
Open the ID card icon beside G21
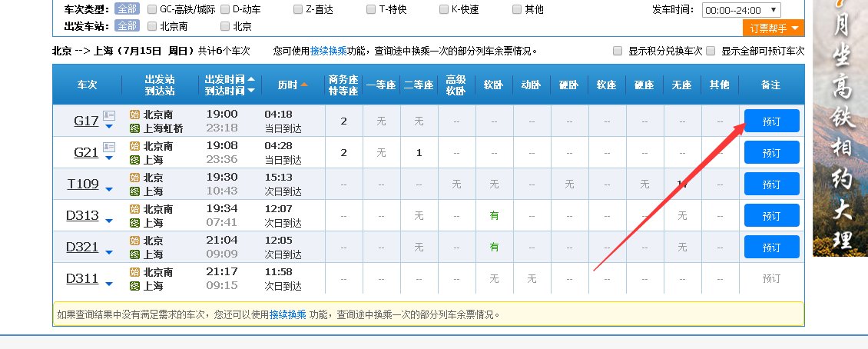(109, 147)
